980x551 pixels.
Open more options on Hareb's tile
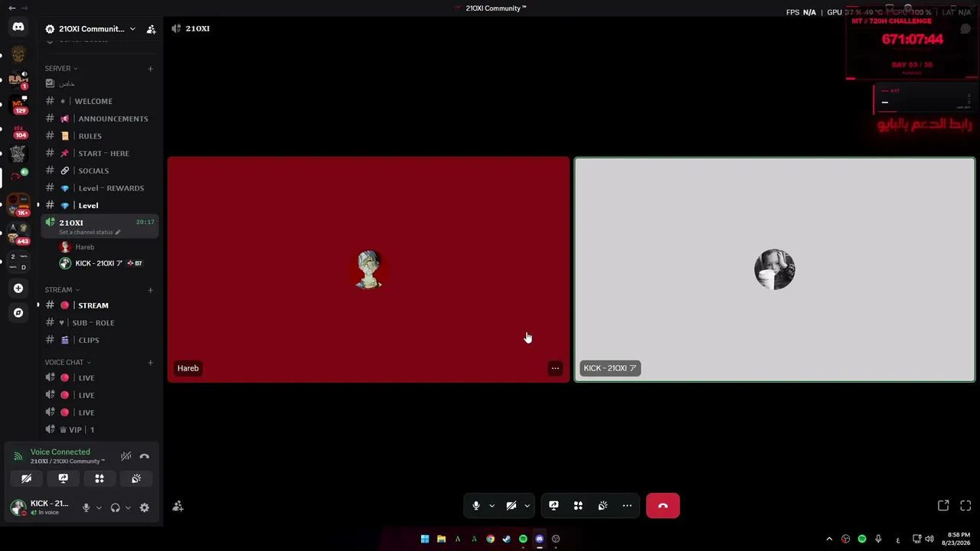tap(556, 368)
